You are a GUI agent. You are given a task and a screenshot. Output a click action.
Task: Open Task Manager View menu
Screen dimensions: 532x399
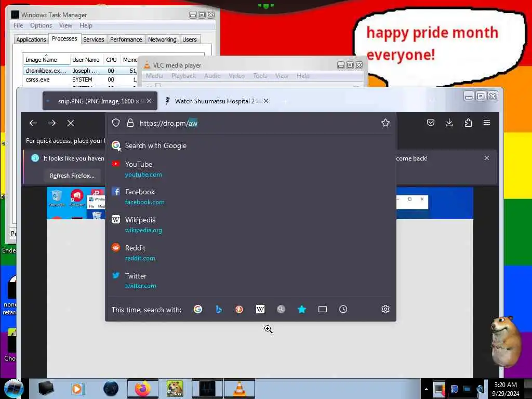coord(65,25)
